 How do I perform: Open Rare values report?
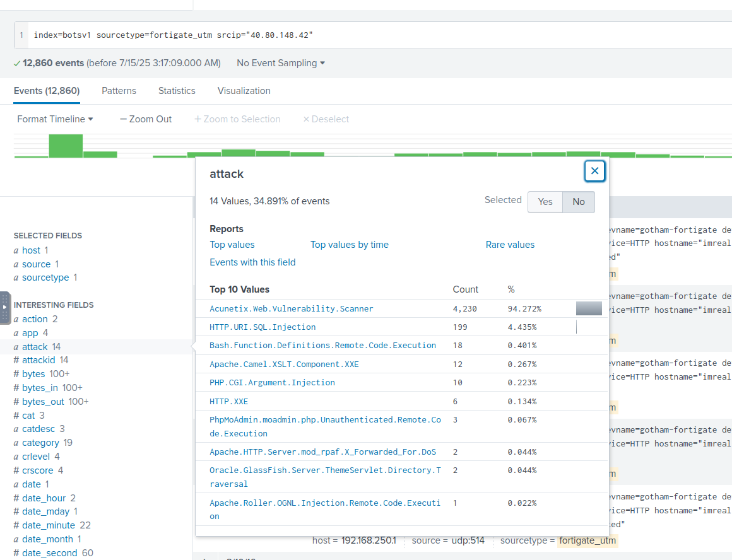pyautogui.click(x=510, y=245)
